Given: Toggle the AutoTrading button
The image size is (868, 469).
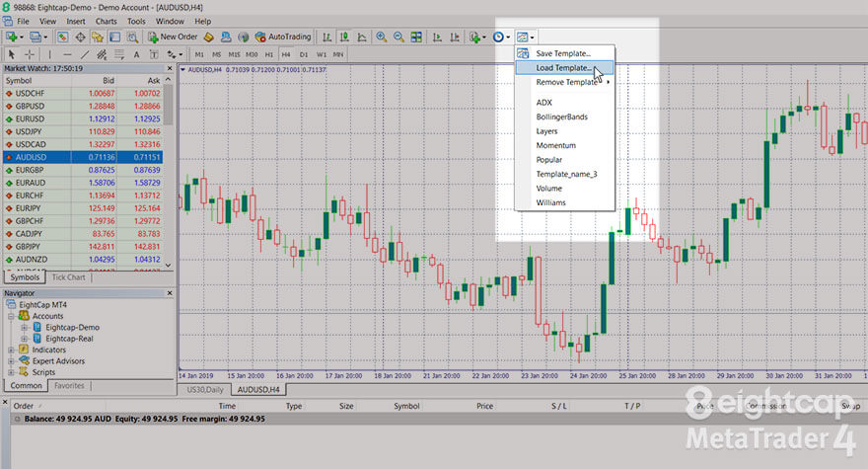Looking at the screenshot, I should (283, 38).
